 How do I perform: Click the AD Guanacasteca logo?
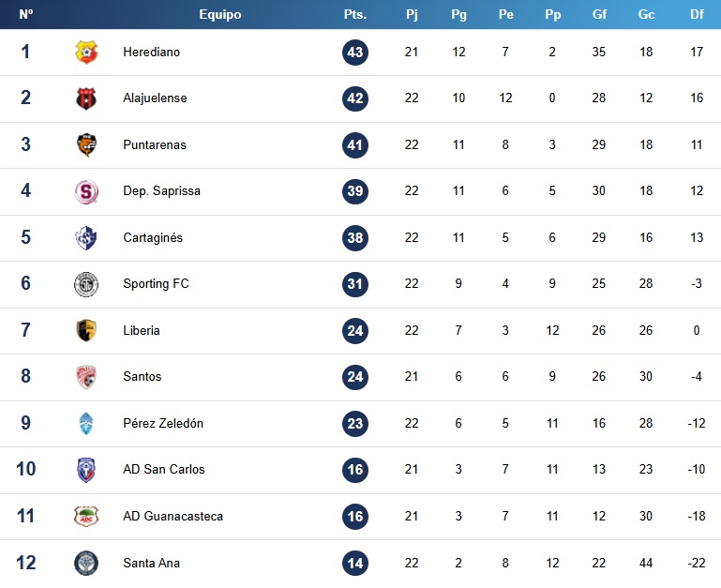point(86,516)
